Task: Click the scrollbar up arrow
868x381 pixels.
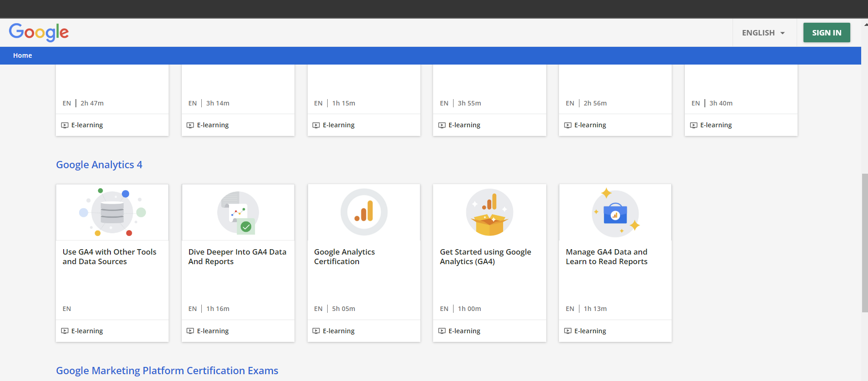Action: [865, 24]
